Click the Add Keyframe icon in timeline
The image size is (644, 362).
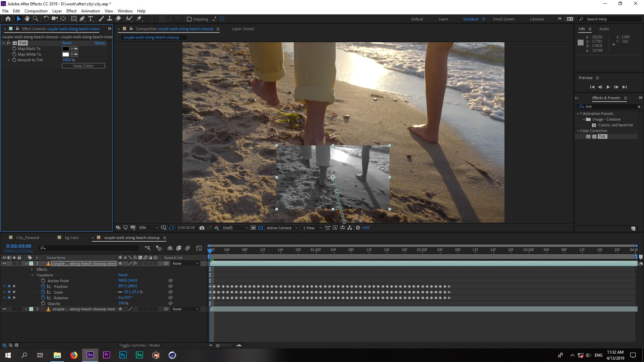point(10,287)
